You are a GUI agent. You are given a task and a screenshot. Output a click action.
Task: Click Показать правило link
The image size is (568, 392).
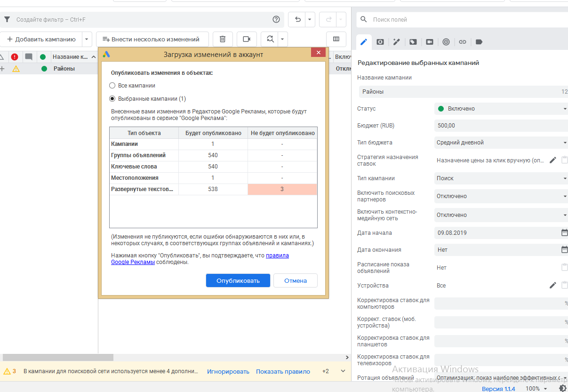[283, 371]
